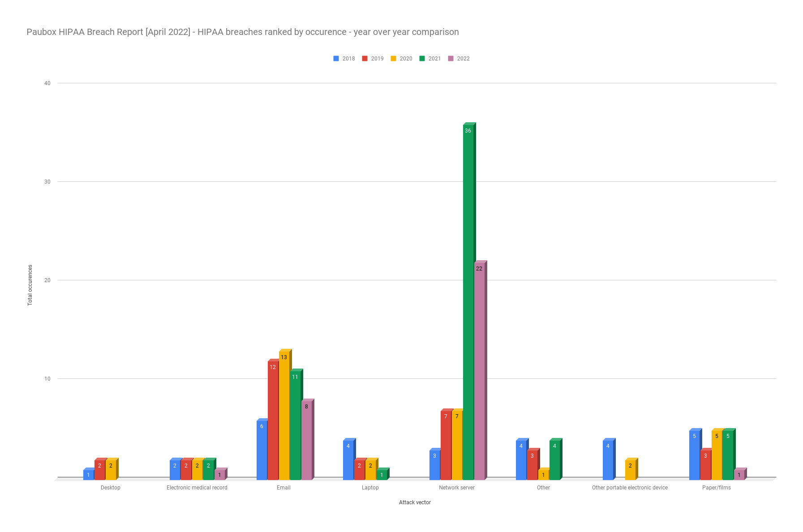Viewport: 803px width, 532px height.
Task: Click the green 2021 legend swatch
Action: [422, 59]
